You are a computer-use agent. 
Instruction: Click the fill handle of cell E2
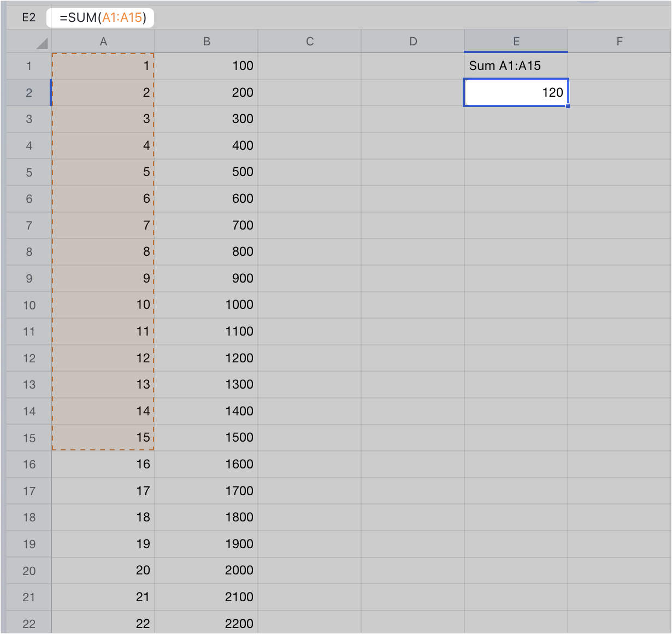pos(568,105)
